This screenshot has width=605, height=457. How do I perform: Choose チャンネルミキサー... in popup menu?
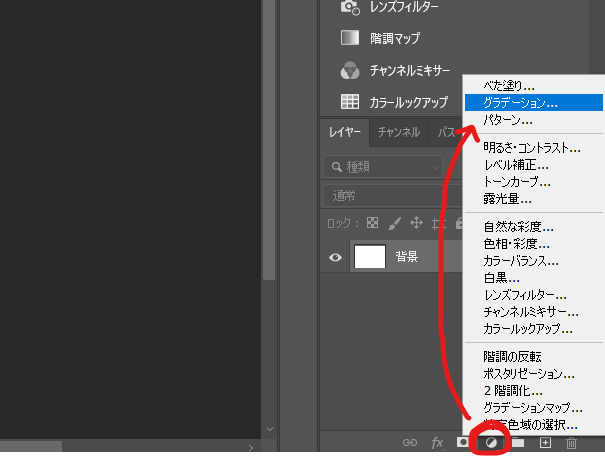pos(534,312)
